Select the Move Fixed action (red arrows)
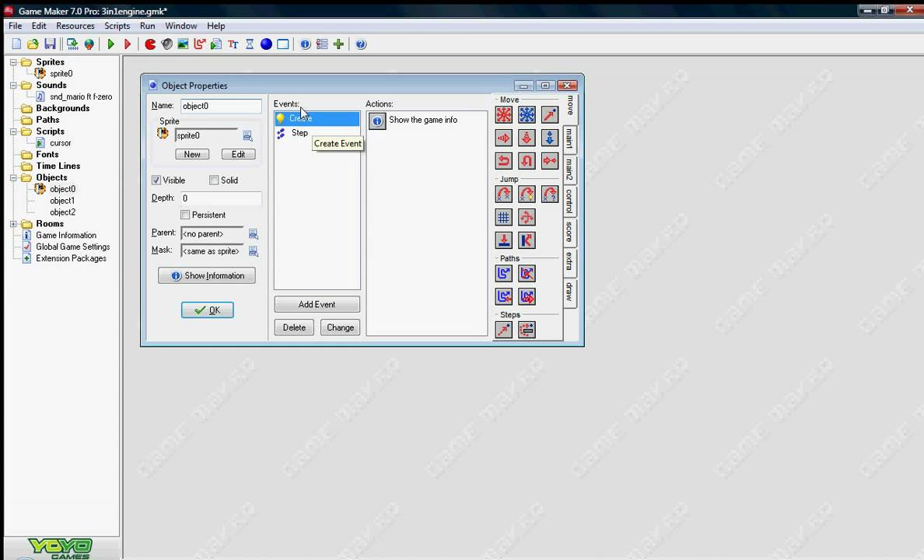Image resolution: width=924 pixels, height=560 pixels. point(504,115)
